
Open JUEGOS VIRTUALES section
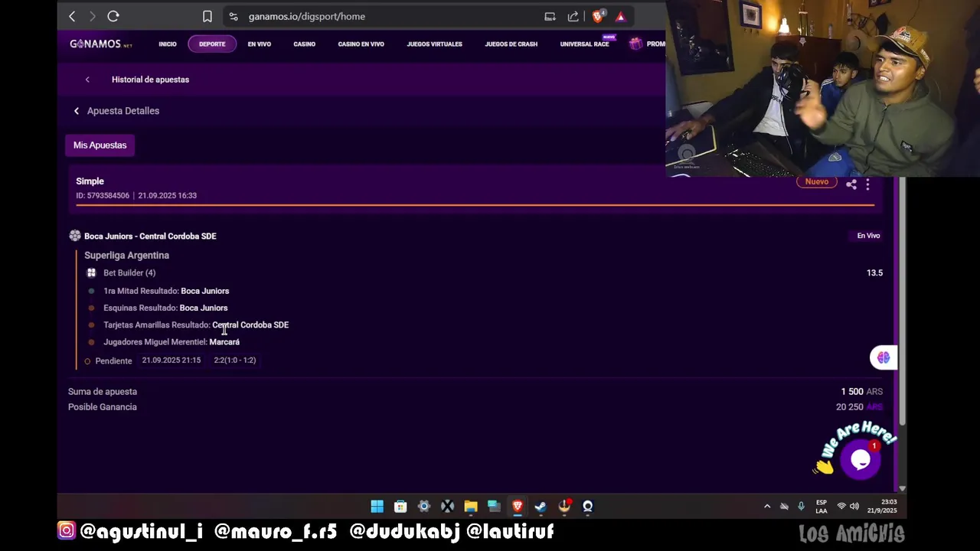tap(434, 44)
